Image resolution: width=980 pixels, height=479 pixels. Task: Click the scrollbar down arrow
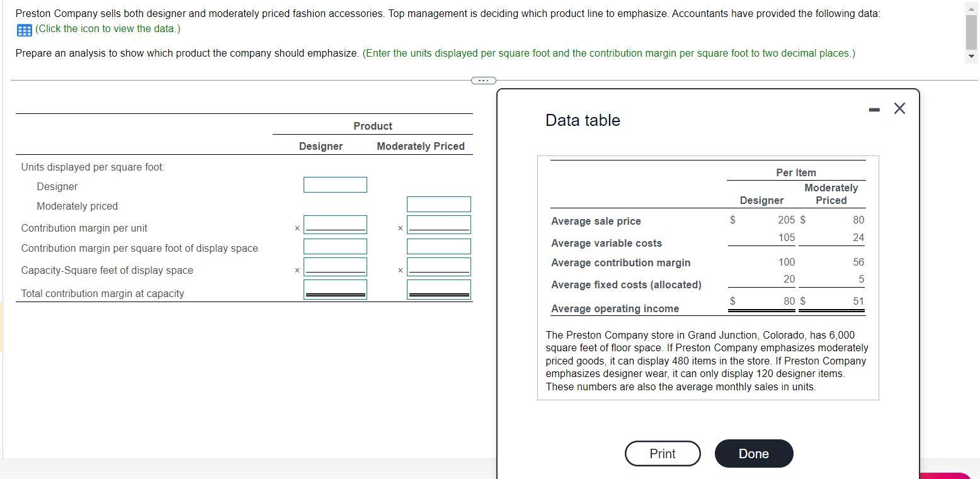pyautogui.click(x=971, y=57)
